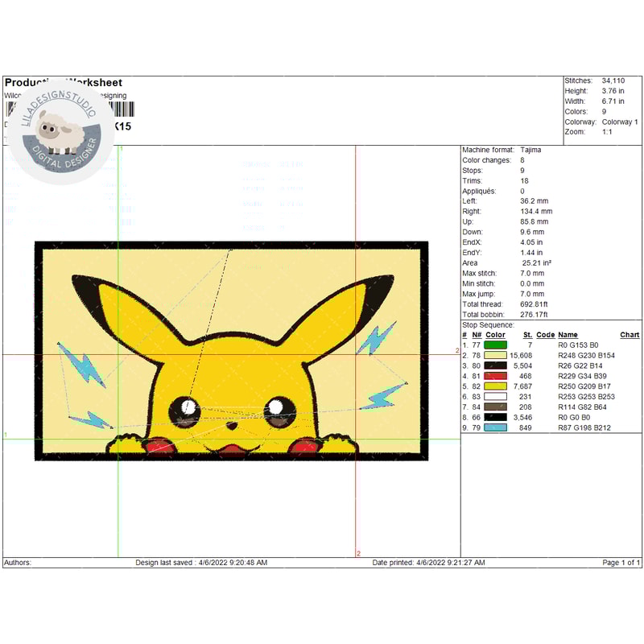644x644 pixels.
Task: Select the green color swatch in stop 1
Action: click(x=495, y=345)
